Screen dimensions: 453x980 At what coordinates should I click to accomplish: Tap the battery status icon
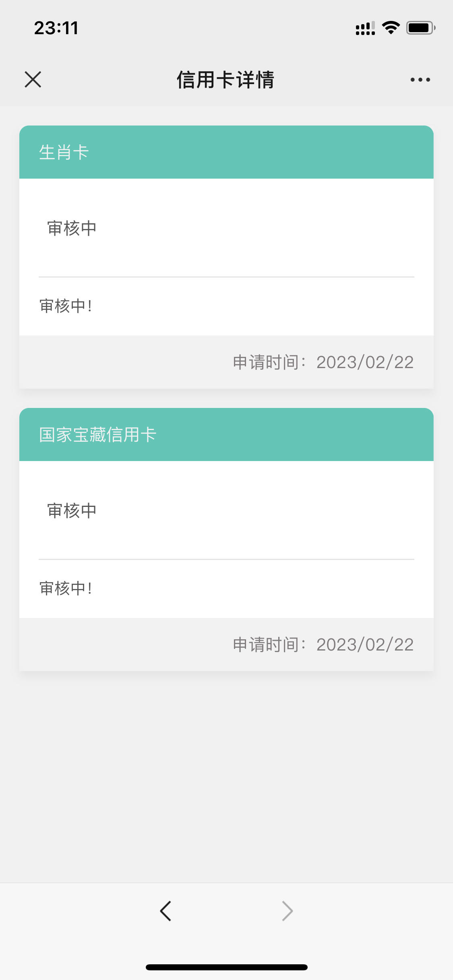[x=421, y=28]
